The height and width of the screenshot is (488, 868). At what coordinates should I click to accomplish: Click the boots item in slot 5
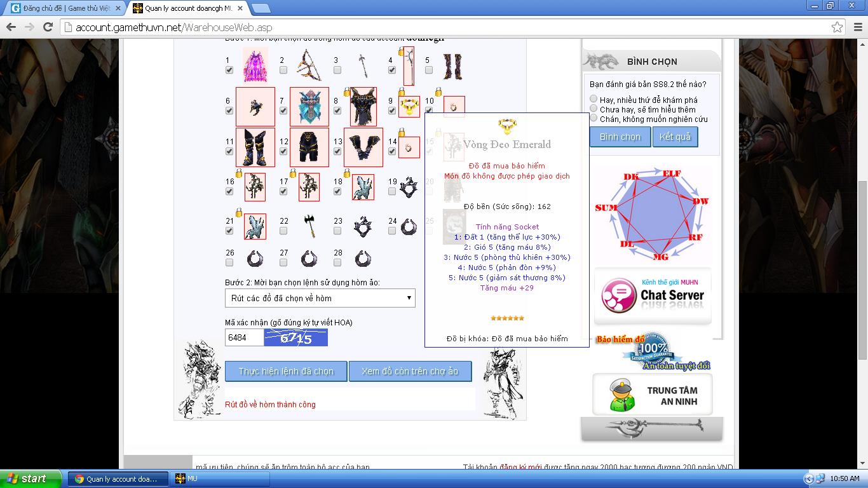tap(453, 66)
